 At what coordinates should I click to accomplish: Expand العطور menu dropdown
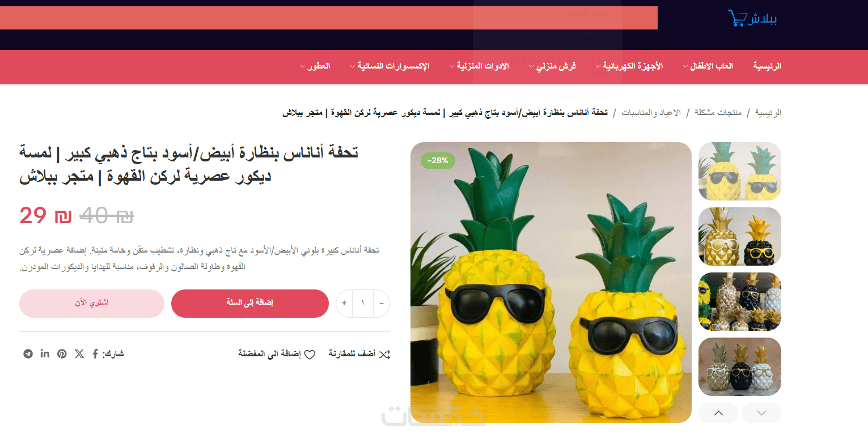(x=303, y=67)
